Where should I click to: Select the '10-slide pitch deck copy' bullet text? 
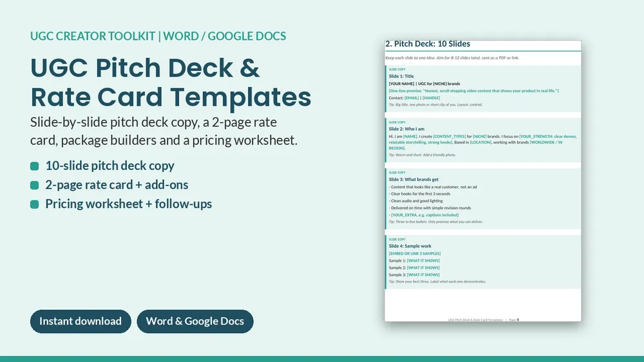tap(109, 166)
